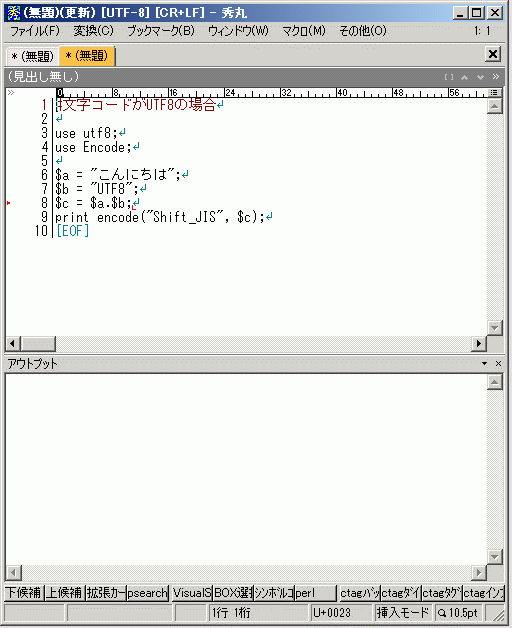Click the VisualS button
The image size is (512, 628).
tap(191, 593)
